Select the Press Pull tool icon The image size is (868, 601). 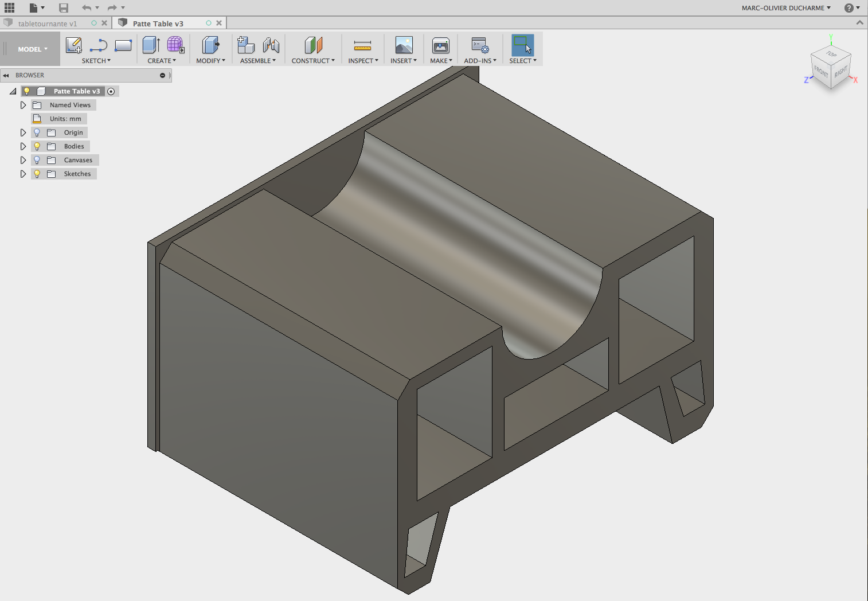(210, 45)
